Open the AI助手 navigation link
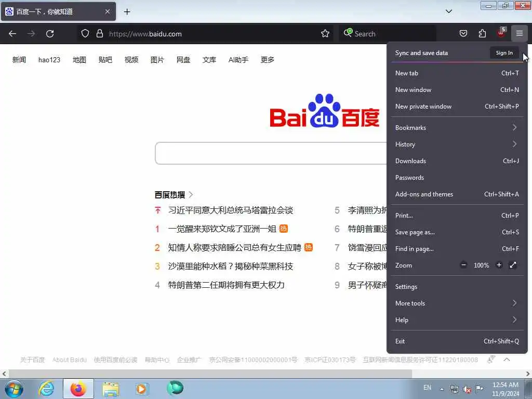This screenshot has width=532, height=399. coord(238,60)
